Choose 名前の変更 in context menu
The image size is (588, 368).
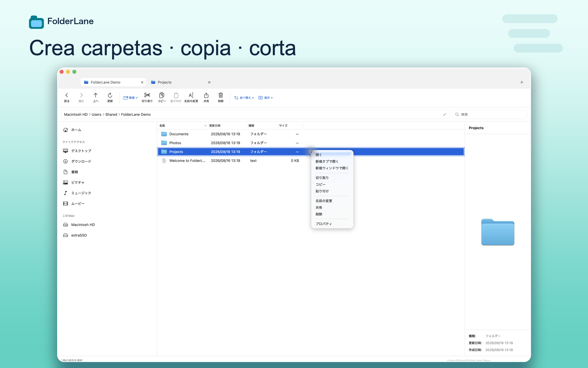[332, 201]
